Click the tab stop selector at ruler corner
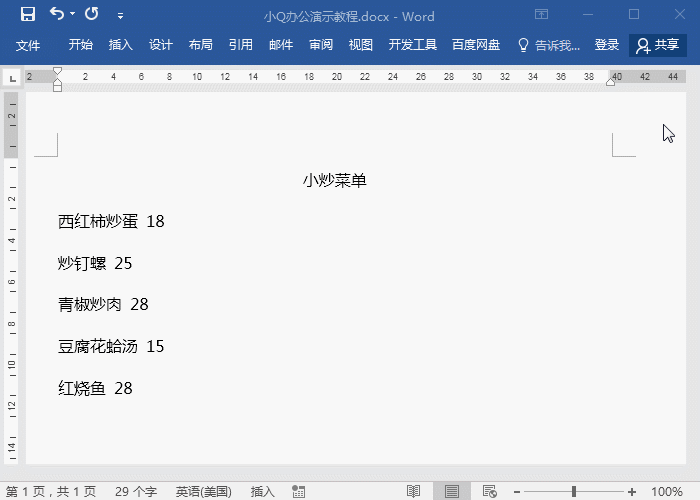 click(13, 78)
